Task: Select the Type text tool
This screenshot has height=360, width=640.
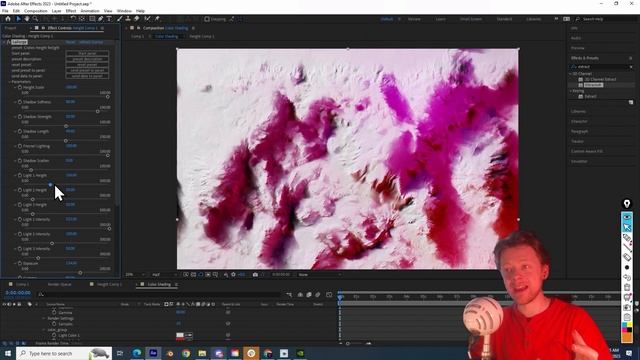Action: point(109,19)
